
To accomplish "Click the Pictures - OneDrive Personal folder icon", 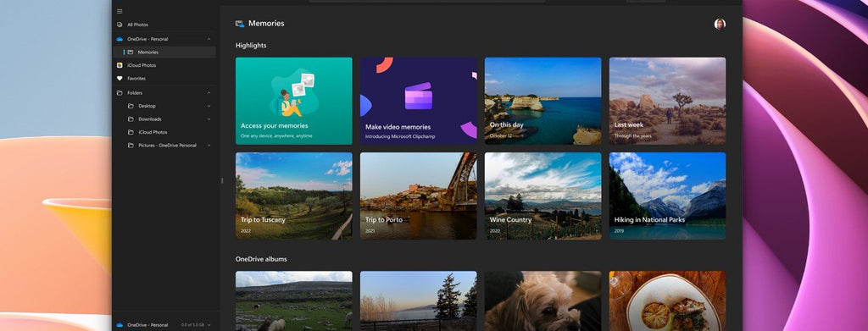I will (131, 146).
